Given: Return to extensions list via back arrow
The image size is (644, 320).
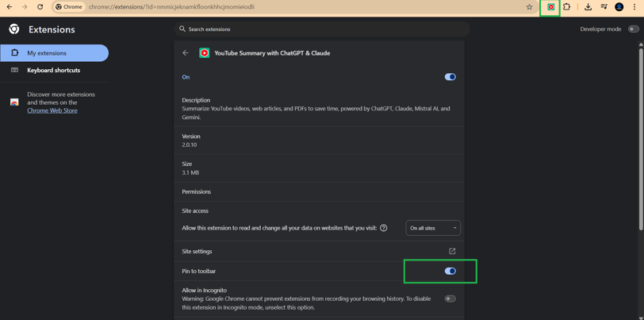Looking at the screenshot, I should click(186, 53).
